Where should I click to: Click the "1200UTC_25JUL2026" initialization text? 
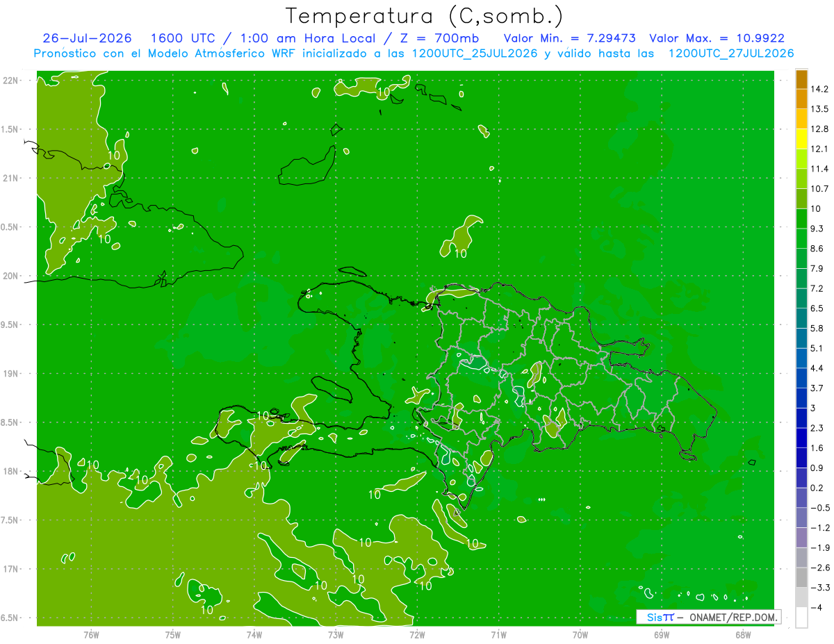click(x=475, y=53)
